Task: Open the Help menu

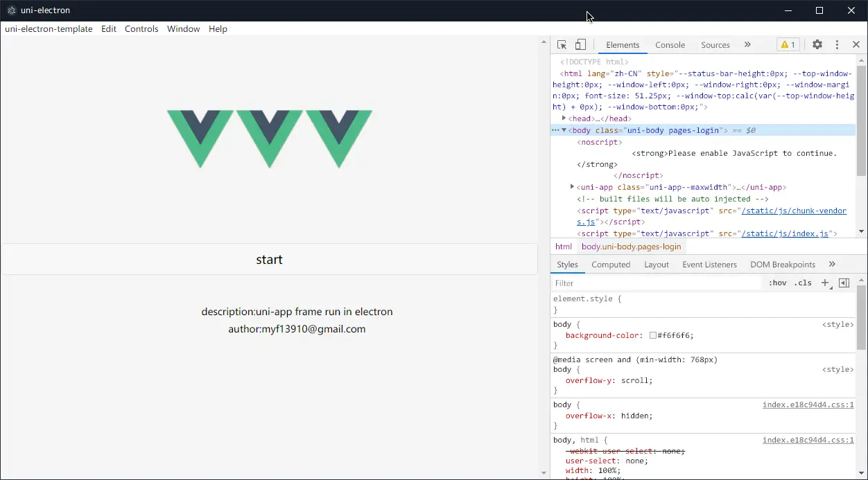Action: (x=218, y=29)
